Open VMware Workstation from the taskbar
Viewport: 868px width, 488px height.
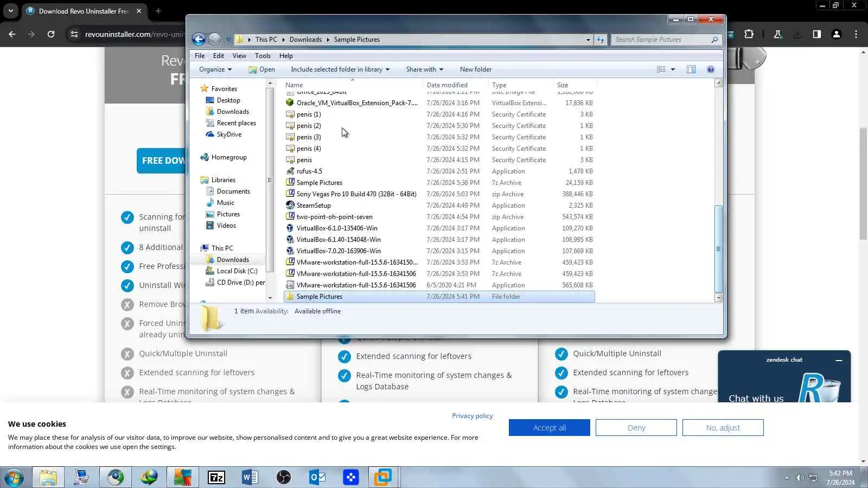(x=383, y=477)
